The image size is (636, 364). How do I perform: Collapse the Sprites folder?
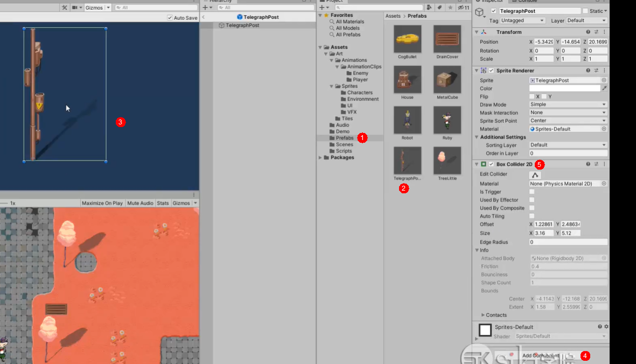point(331,86)
